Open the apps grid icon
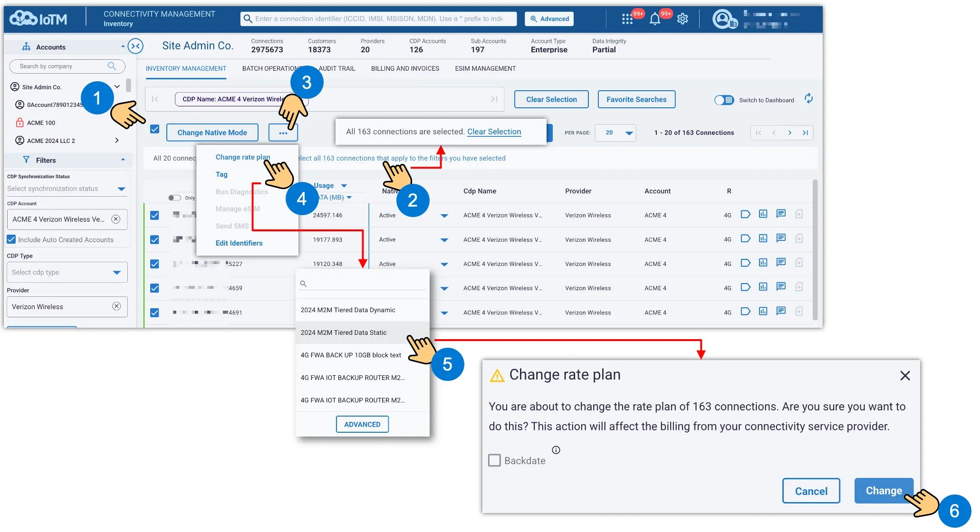 coord(627,19)
